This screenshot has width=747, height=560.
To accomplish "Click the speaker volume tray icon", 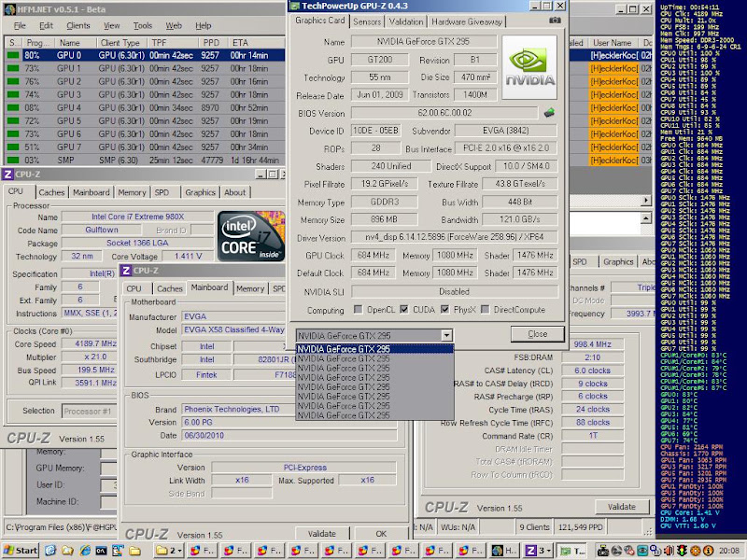I will 669,551.
